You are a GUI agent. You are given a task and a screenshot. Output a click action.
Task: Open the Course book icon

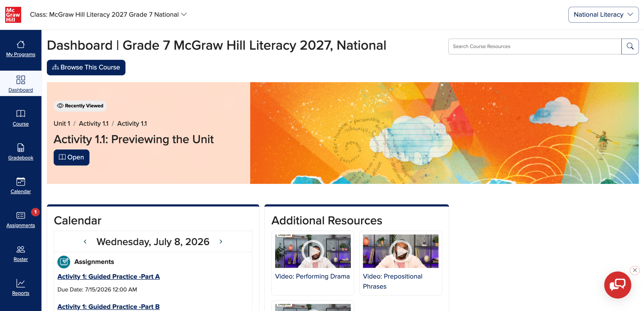click(x=21, y=113)
